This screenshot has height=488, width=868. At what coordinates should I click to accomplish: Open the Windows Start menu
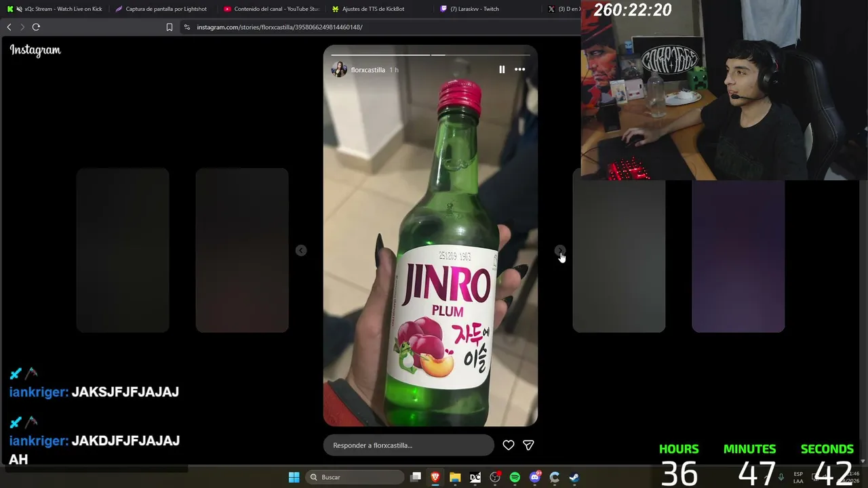click(x=294, y=477)
